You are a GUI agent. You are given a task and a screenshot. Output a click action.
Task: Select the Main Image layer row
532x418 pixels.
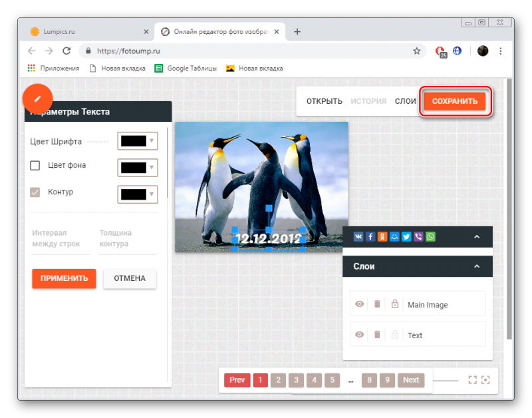click(418, 304)
